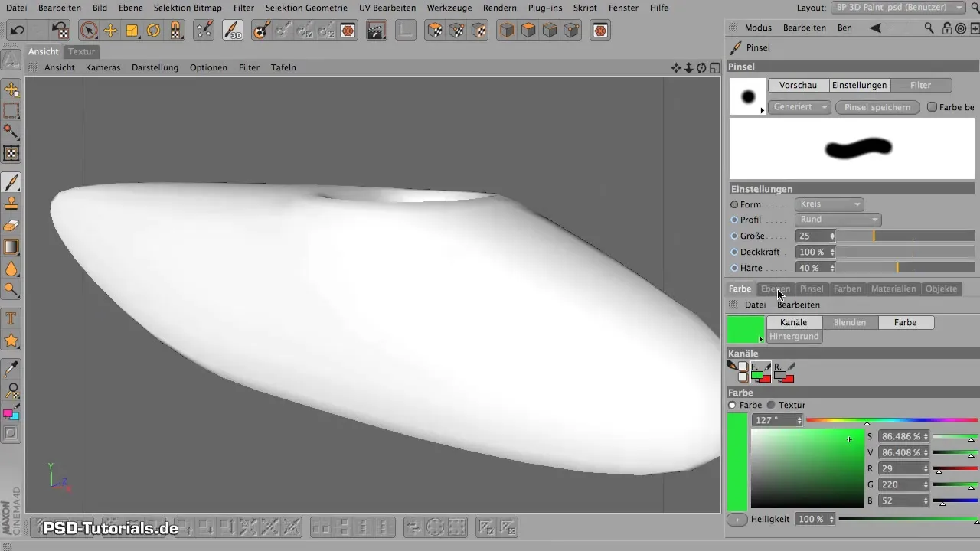Select the Scale tool icon
The width and height of the screenshot is (980, 551).
pos(132,31)
